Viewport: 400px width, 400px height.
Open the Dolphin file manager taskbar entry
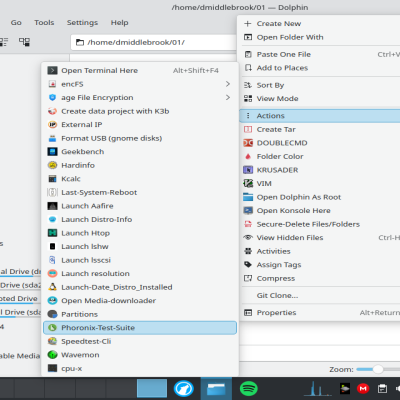216,389
